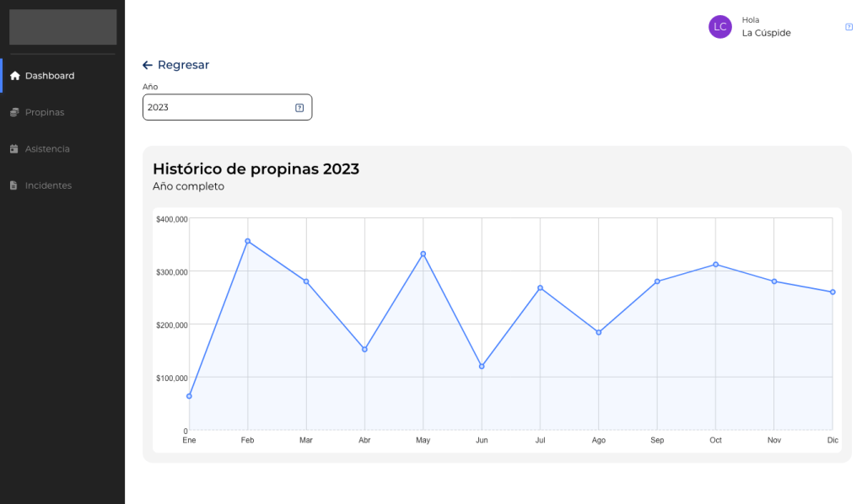862x504 pixels.
Task: Open the Asistencia section
Action: click(47, 149)
